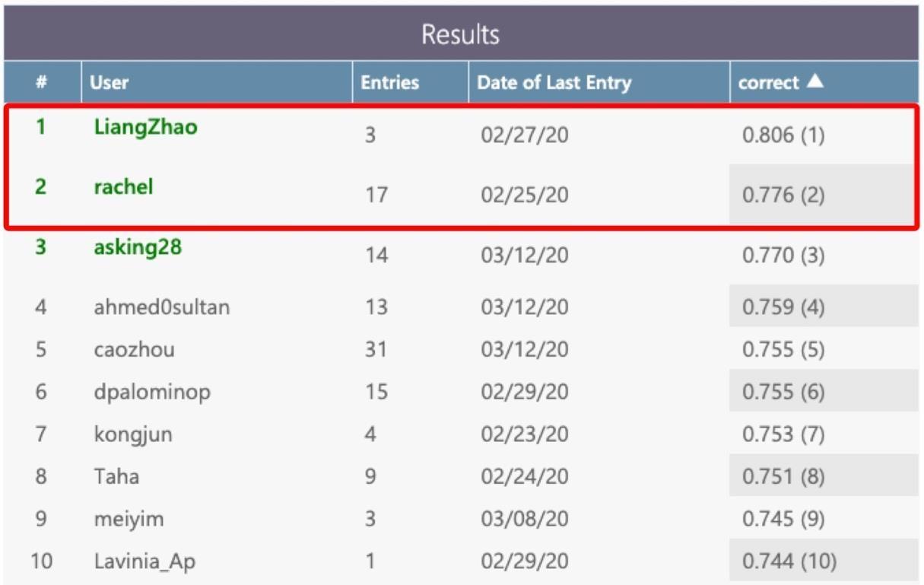Click on user ahmed0sultan
The height and width of the screenshot is (585, 924).
[x=162, y=307]
